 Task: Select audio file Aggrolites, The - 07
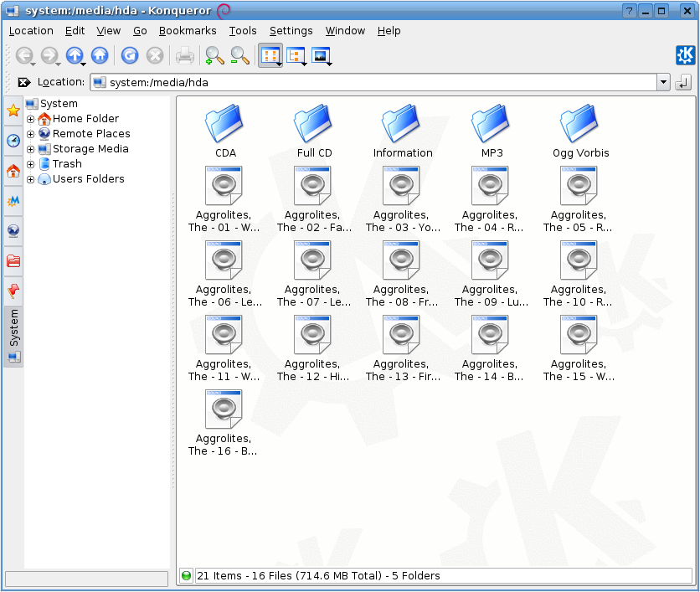point(313,274)
